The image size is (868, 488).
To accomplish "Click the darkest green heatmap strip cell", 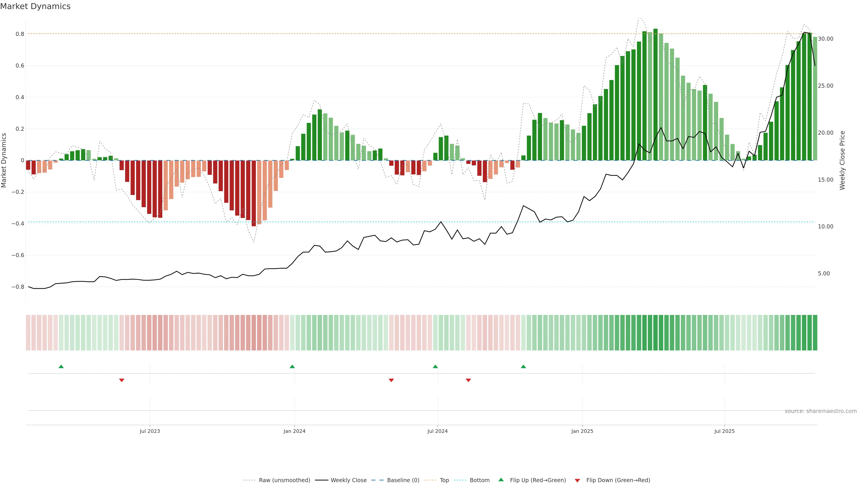I will [655, 333].
